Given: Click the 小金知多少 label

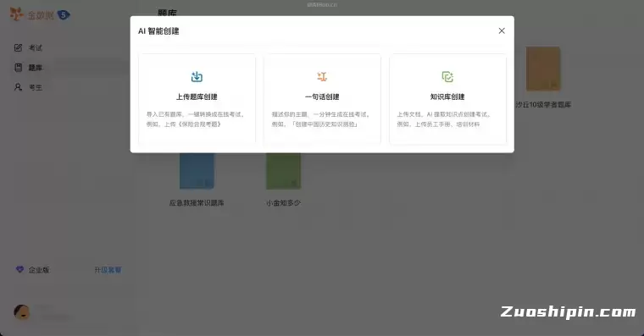Looking at the screenshot, I should (283, 202).
